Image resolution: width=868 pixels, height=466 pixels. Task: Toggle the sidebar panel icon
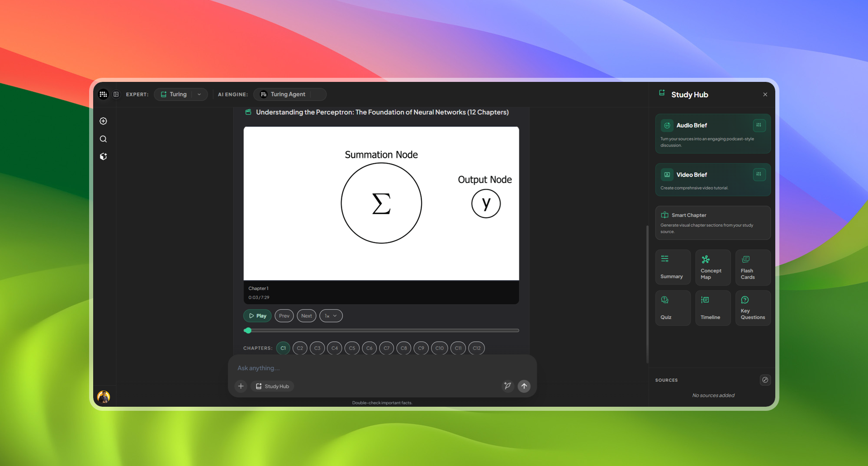coord(116,94)
